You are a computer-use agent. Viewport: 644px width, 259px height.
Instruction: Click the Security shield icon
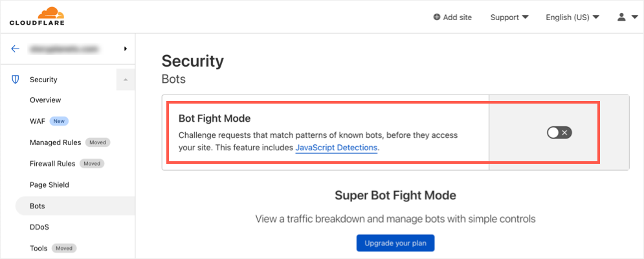16,80
